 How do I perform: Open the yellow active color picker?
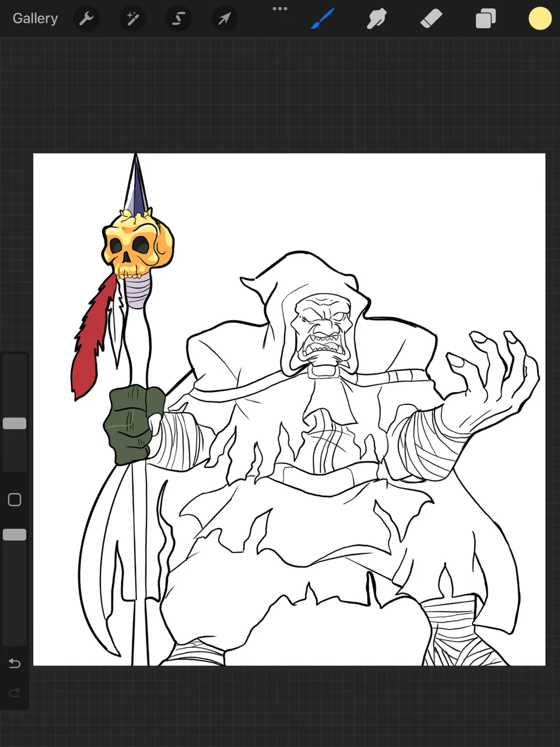pyautogui.click(x=540, y=19)
